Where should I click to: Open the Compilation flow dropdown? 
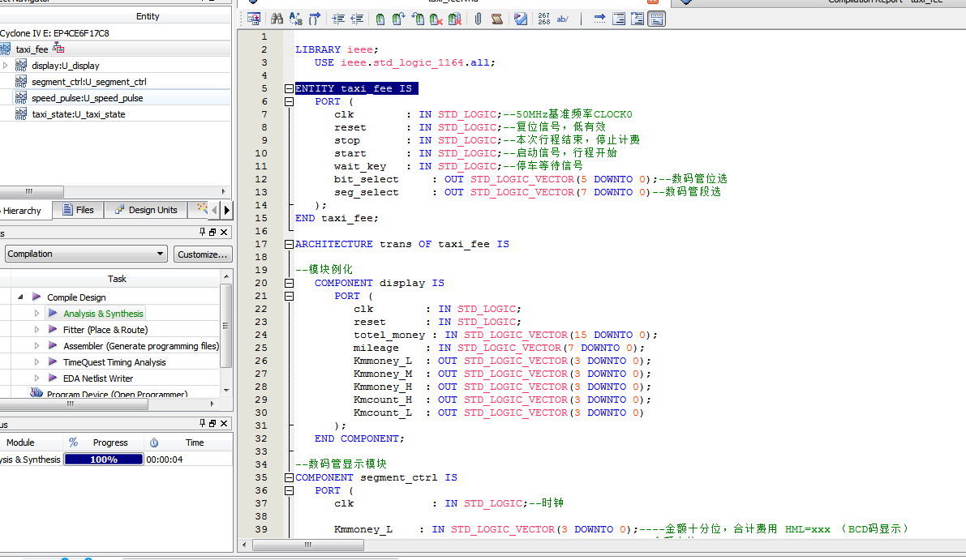click(86, 254)
